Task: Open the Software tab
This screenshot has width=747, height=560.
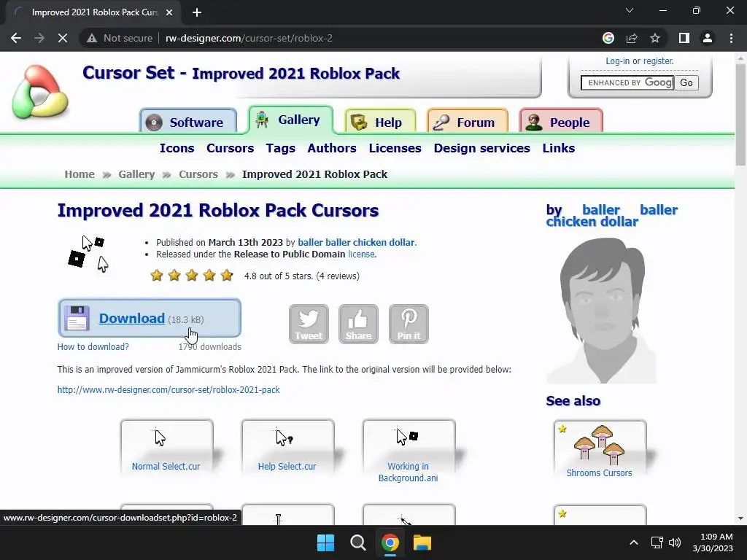Action: point(188,122)
